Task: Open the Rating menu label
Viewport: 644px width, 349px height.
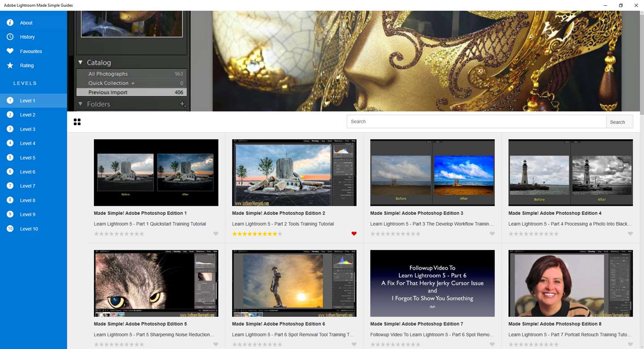Action: coord(27,65)
